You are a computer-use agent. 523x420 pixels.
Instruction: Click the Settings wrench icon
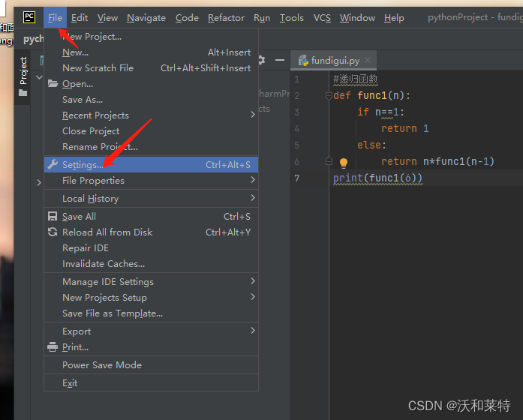pyautogui.click(x=53, y=164)
